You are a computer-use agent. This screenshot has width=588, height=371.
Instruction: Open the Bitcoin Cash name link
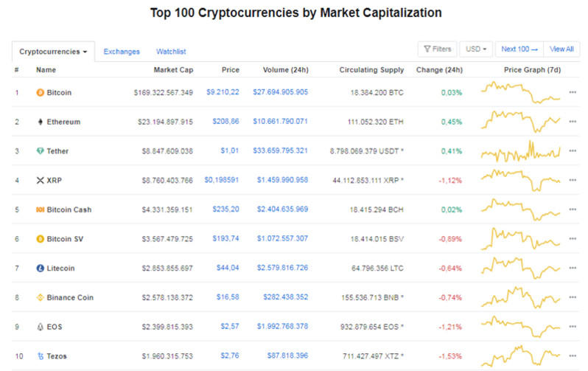69,209
